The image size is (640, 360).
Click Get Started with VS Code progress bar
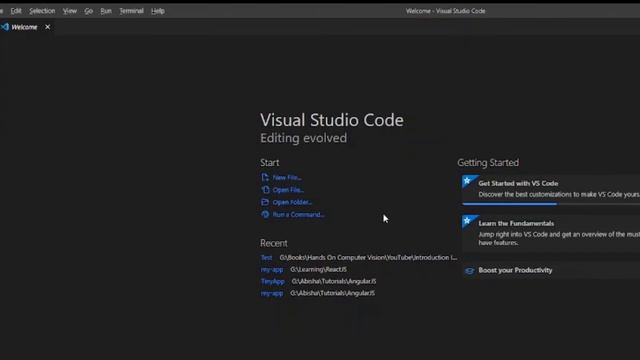click(551, 204)
